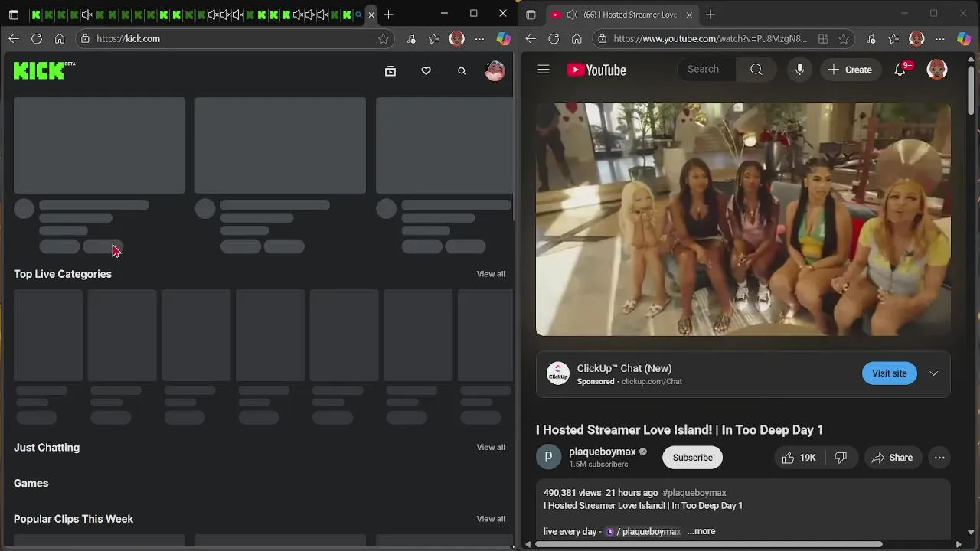Share the Streamer Love Island video
This screenshot has width=980, height=551.
click(x=892, y=458)
